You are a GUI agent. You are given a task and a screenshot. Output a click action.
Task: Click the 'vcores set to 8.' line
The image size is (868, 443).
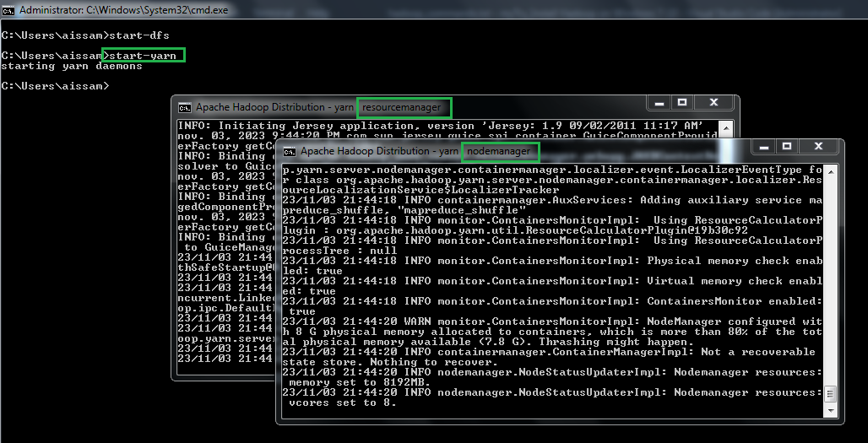pyautogui.click(x=343, y=402)
